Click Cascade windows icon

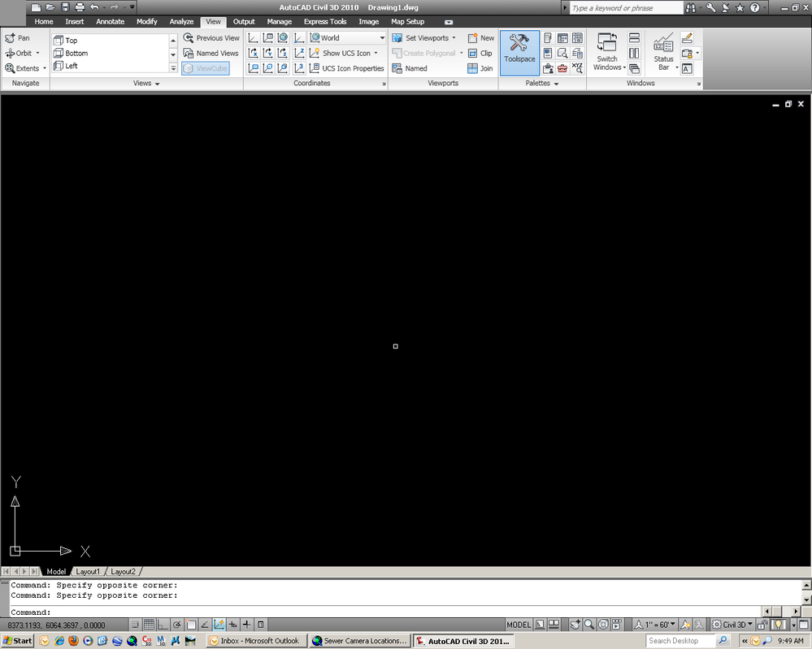tap(634, 67)
